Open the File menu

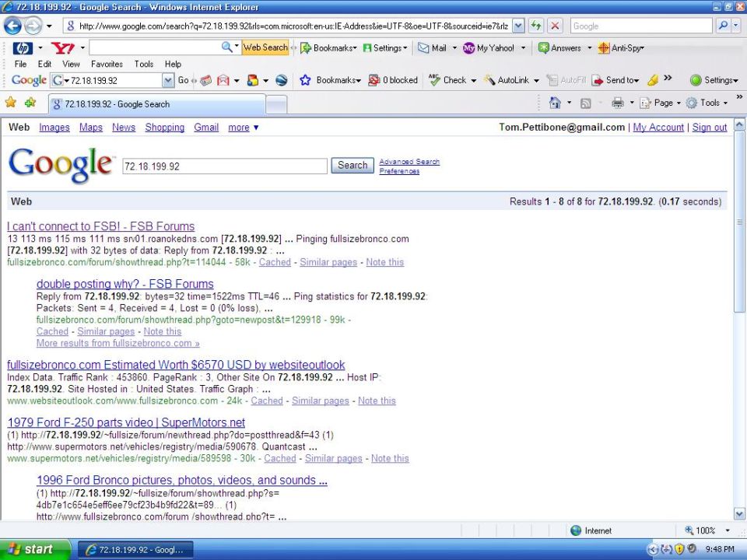pyautogui.click(x=20, y=64)
